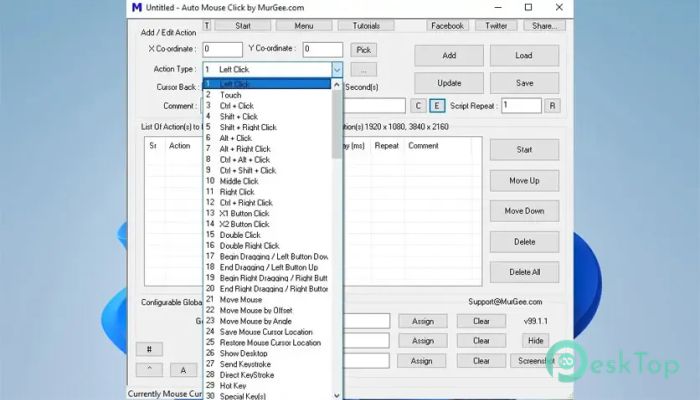
Task: Click the Delete All button
Action: [x=524, y=272]
